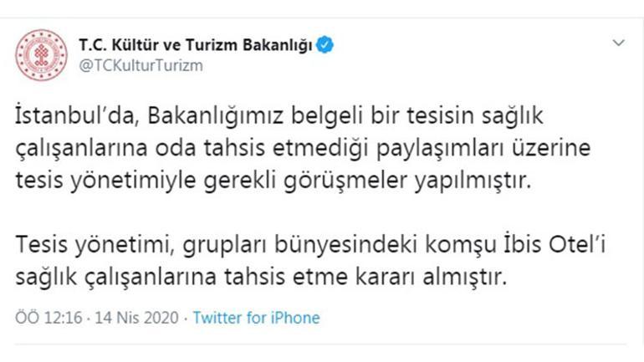Open the @TCKulturTurizm handle link

(141, 66)
